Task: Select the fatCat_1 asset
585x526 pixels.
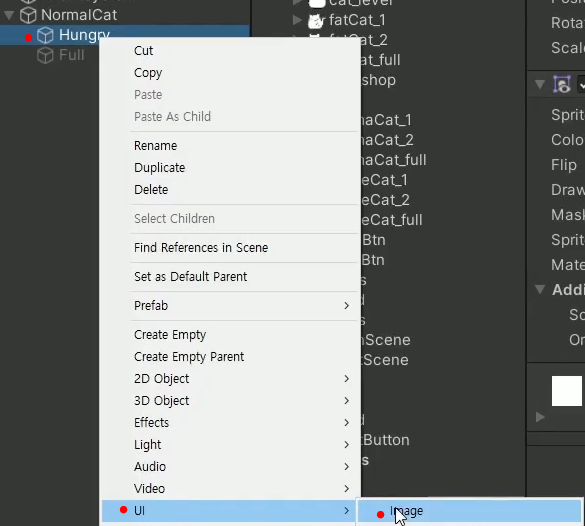Action: pyautogui.click(x=357, y=20)
